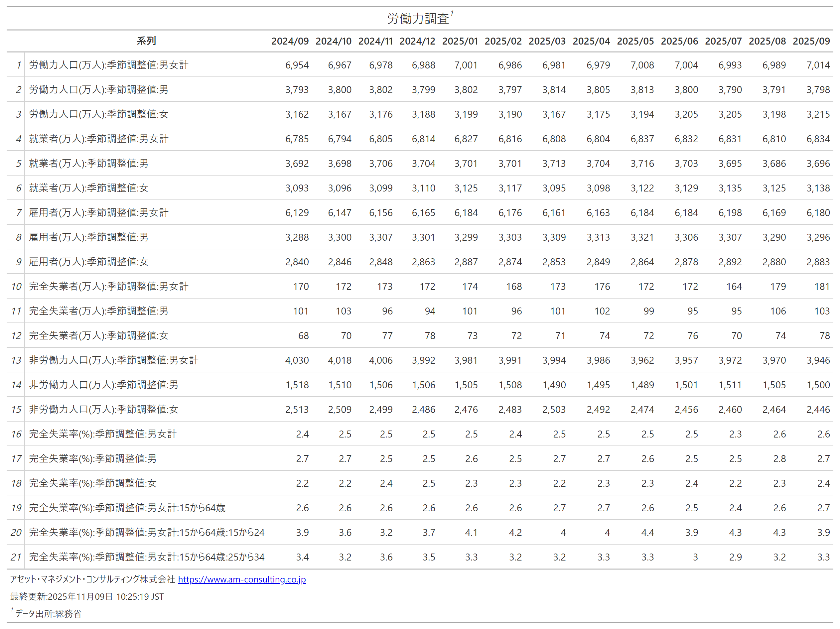
Task: Click row 21 label for 25から34 unemployment rate
Action: (x=147, y=557)
